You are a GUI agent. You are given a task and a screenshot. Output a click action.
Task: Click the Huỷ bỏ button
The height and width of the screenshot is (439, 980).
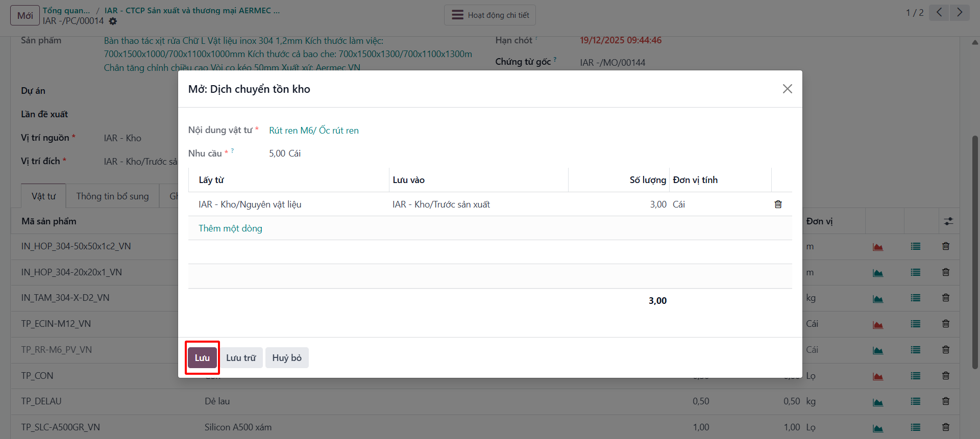pos(287,358)
